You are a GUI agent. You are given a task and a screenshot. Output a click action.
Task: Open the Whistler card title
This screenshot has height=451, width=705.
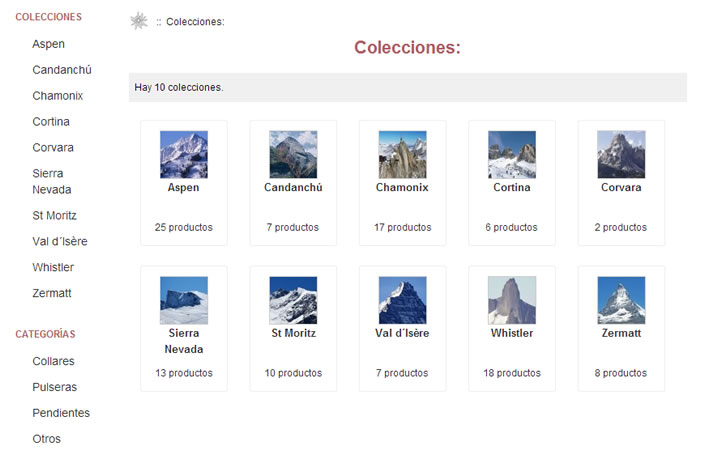pos(512,333)
